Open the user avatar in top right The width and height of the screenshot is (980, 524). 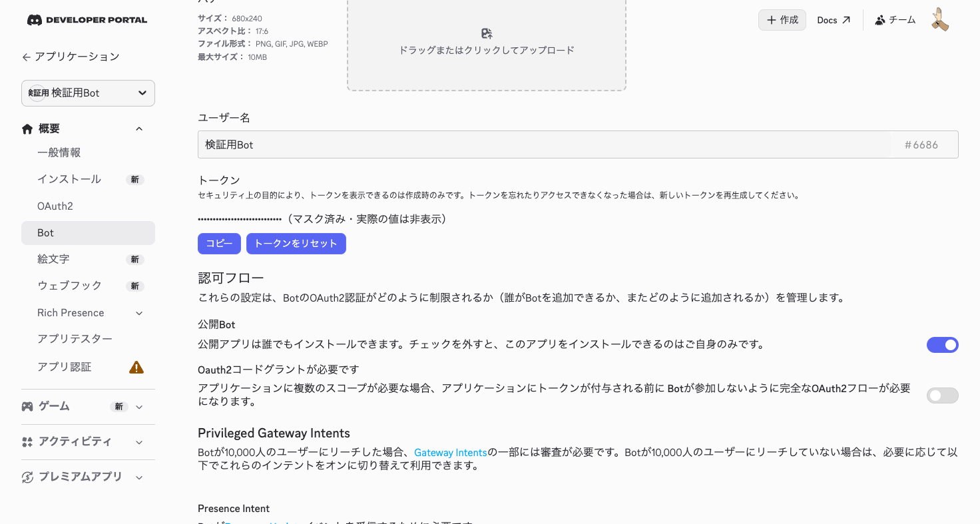(x=940, y=20)
